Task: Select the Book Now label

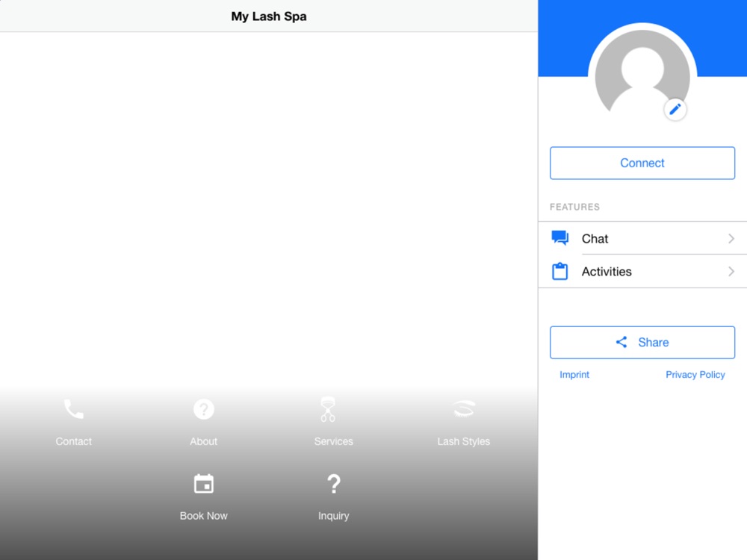Action: (x=203, y=516)
